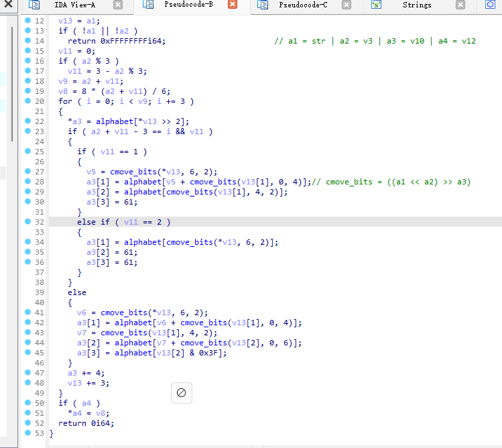Switch to the IDA View-A tab
Viewport: 502px width, 448px height.
click(x=70, y=5)
